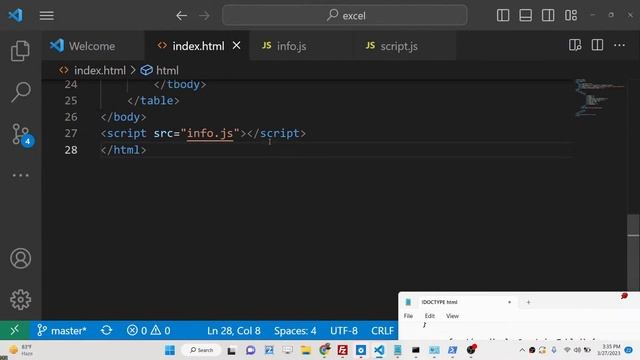Open the Chat app from taskbar

click(250, 350)
